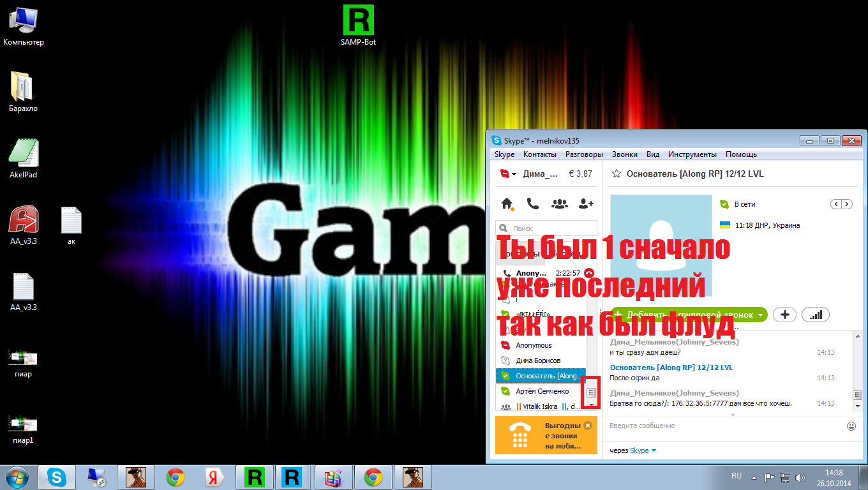This screenshot has width=868, height=490.
Task: Focus the Поиск contact search field
Action: tap(546, 228)
